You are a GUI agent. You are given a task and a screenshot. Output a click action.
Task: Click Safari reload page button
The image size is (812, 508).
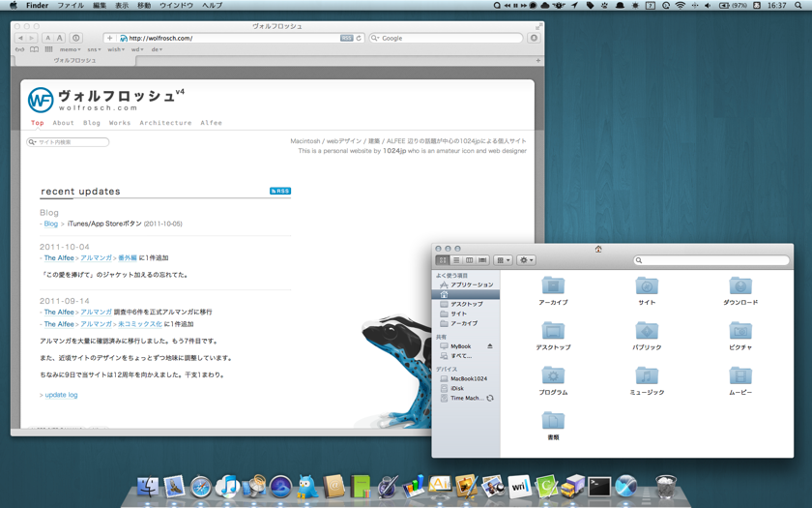pyautogui.click(x=359, y=39)
